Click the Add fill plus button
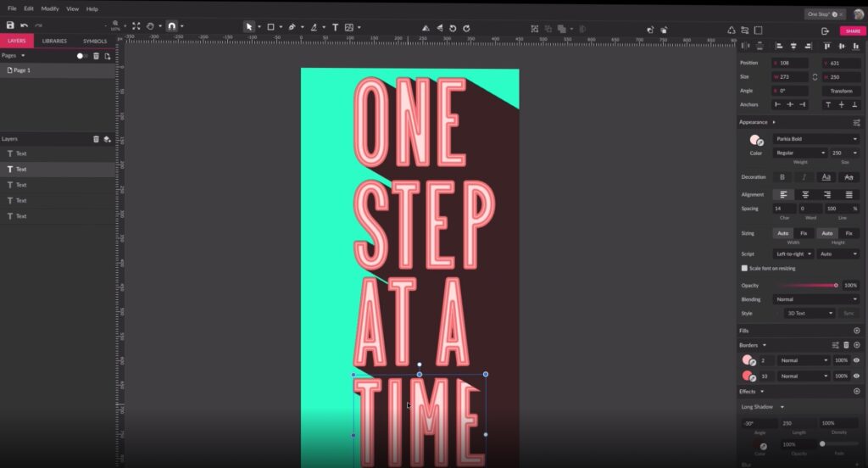 click(856, 331)
